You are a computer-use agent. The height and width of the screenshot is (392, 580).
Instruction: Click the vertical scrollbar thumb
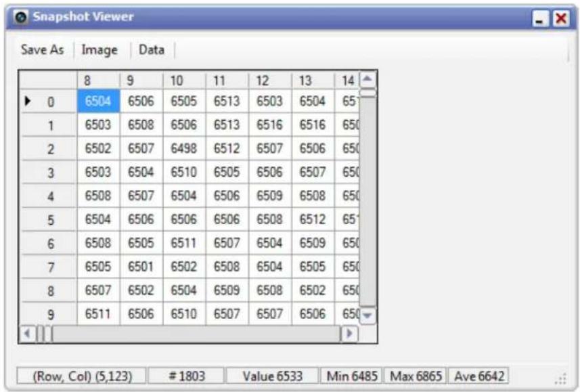click(367, 93)
